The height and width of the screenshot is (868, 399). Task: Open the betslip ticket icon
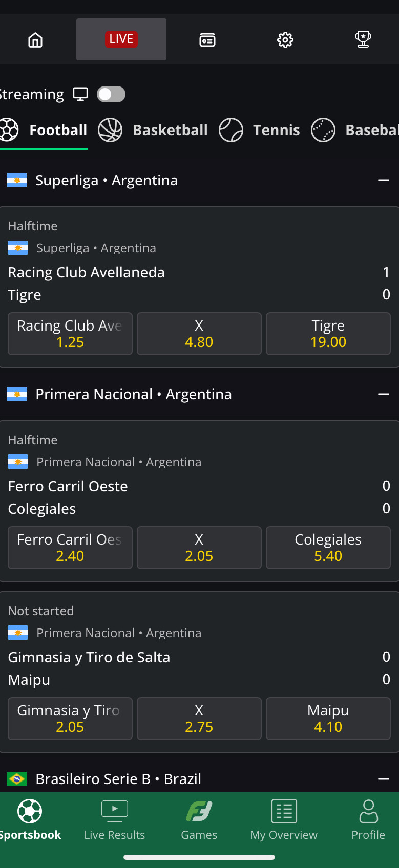click(207, 40)
